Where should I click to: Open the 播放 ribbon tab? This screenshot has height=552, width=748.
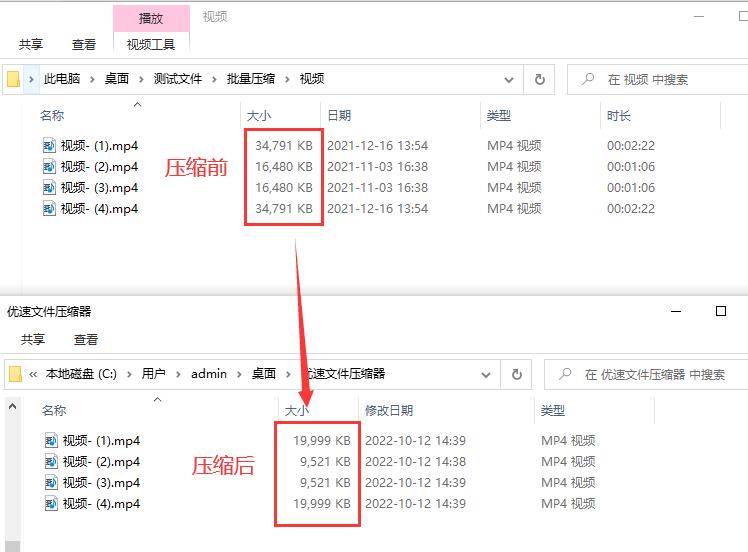[x=151, y=19]
